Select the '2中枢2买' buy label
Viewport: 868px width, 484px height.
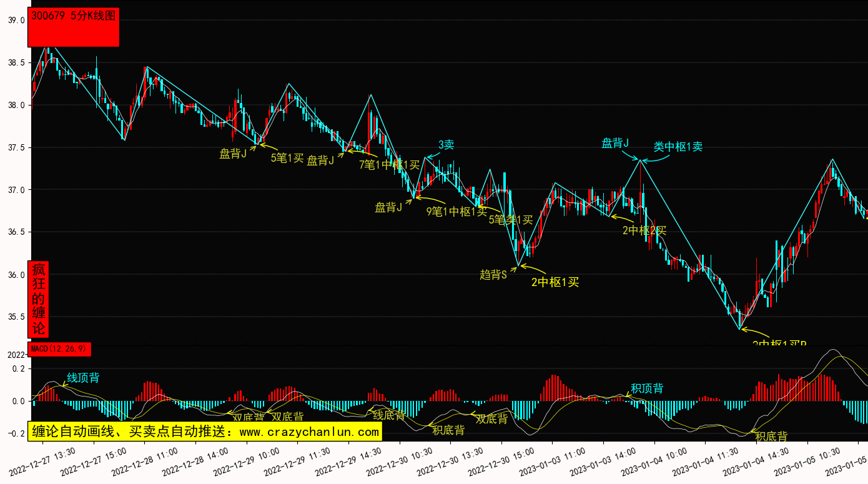[x=644, y=230]
